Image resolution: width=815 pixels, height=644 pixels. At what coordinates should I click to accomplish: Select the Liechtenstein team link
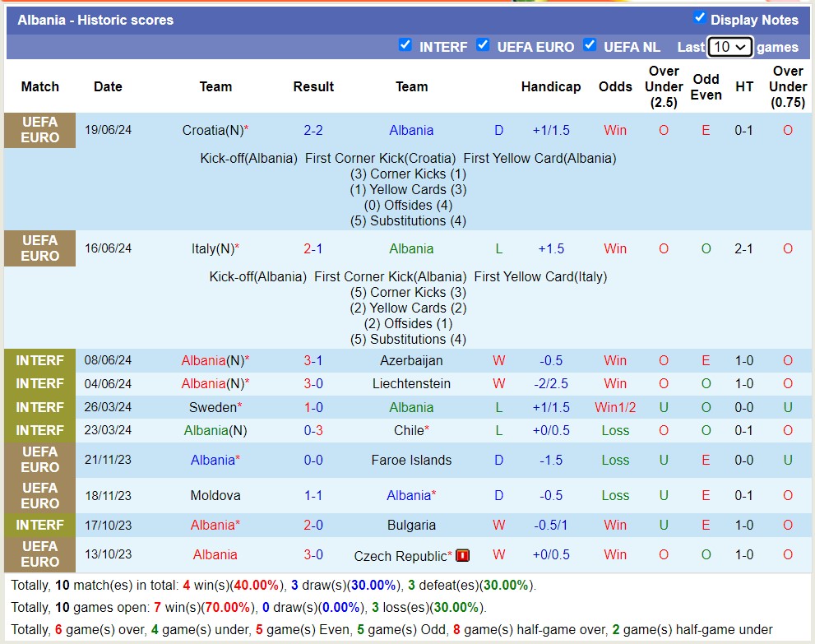(x=411, y=383)
